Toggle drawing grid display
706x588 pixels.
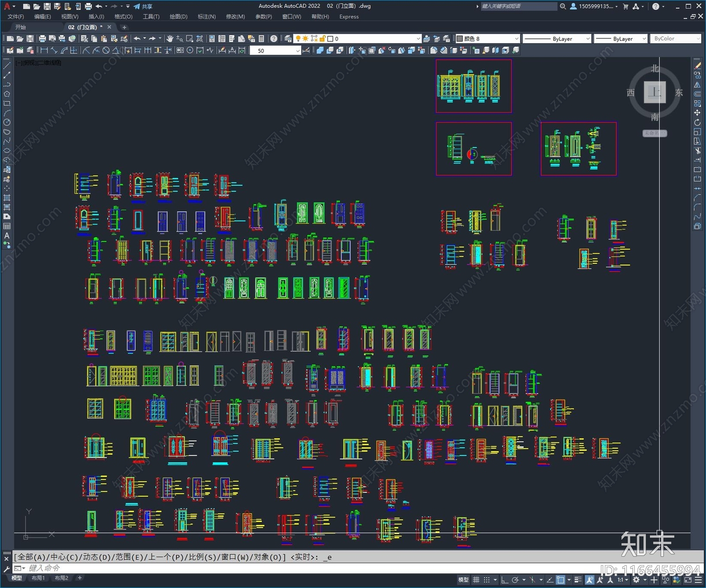(476, 580)
